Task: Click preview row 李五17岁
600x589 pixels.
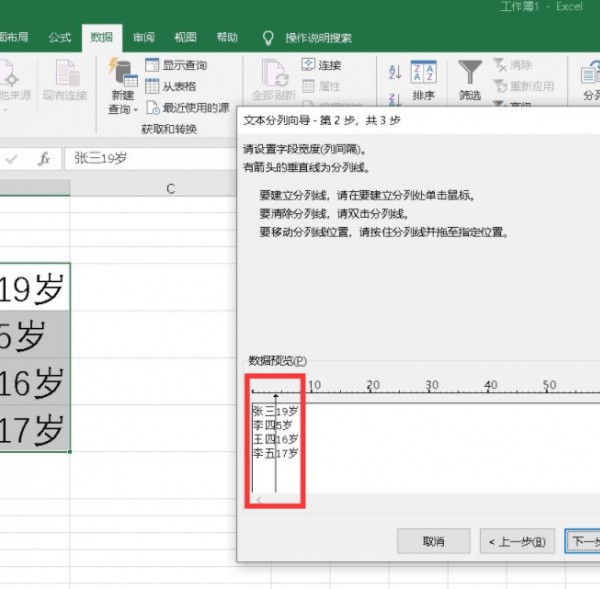Action: 276,454
